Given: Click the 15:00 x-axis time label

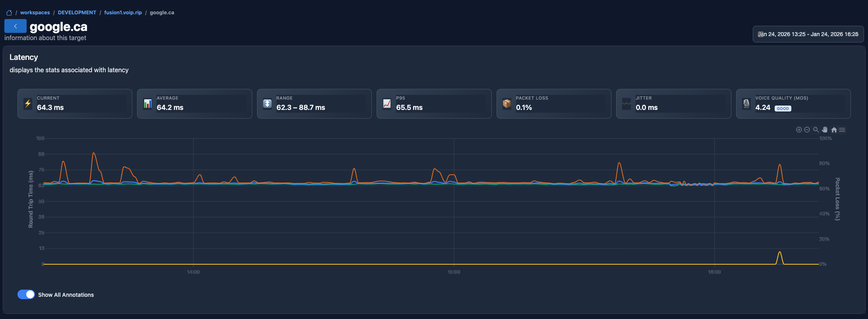Looking at the screenshot, I should point(454,272).
